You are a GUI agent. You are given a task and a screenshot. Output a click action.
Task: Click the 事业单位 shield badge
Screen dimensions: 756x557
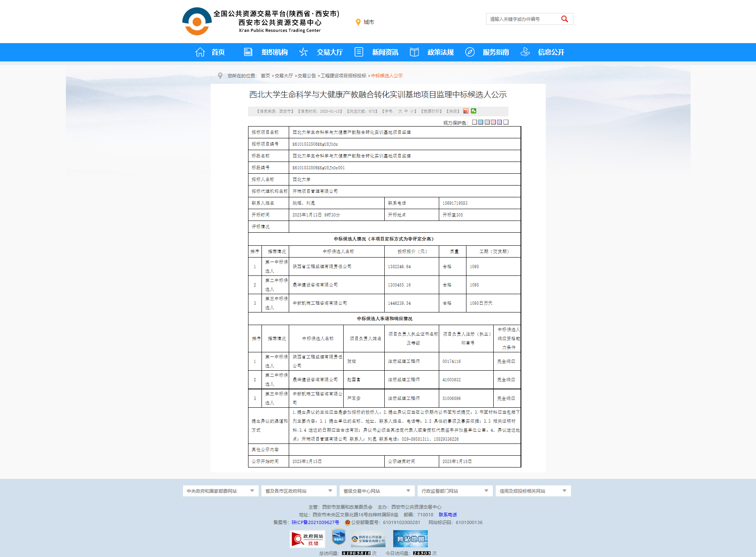pyautogui.click(x=338, y=538)
